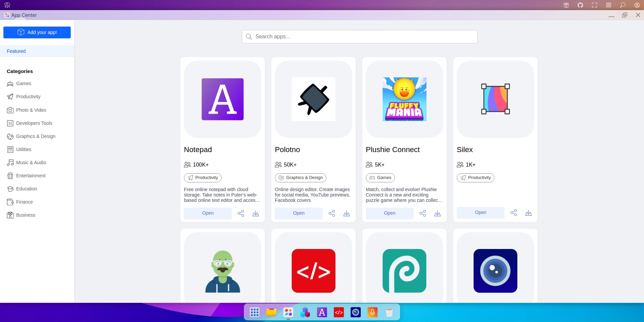Browse the Games category
Screen dimensions: 644x322
coord(37,83)
